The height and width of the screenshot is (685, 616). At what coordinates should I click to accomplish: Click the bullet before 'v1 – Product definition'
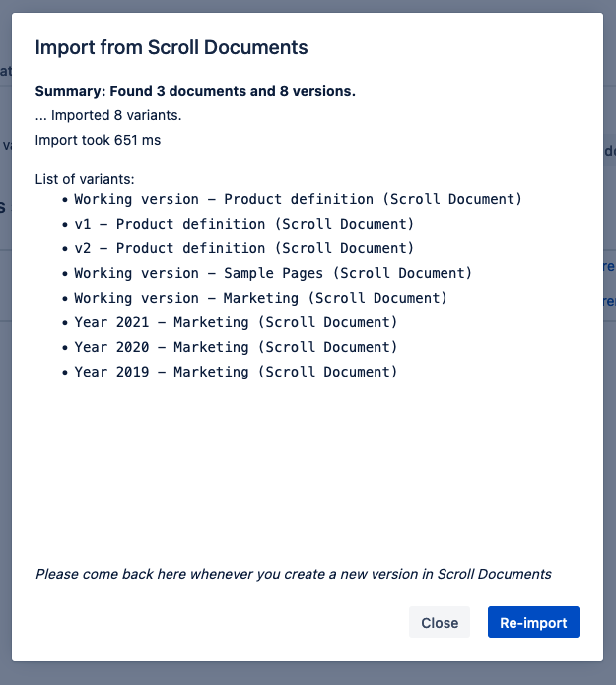pyautogui.click(x=65, y=224)
